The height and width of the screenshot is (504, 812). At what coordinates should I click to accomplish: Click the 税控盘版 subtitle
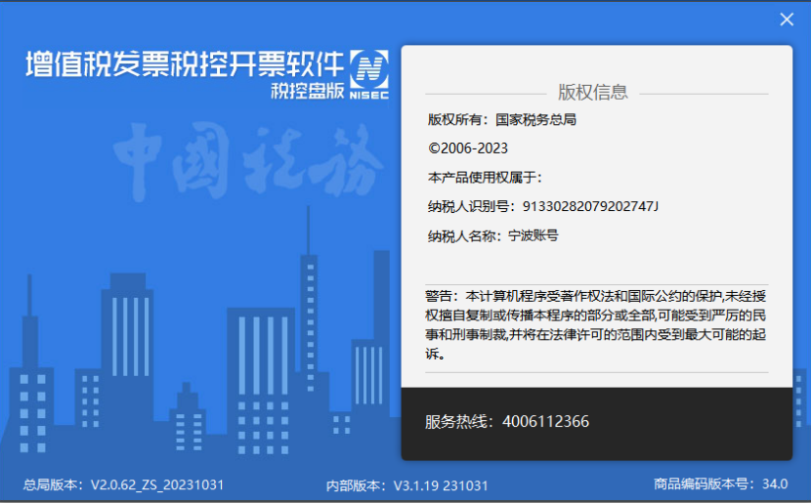point(308,91)
